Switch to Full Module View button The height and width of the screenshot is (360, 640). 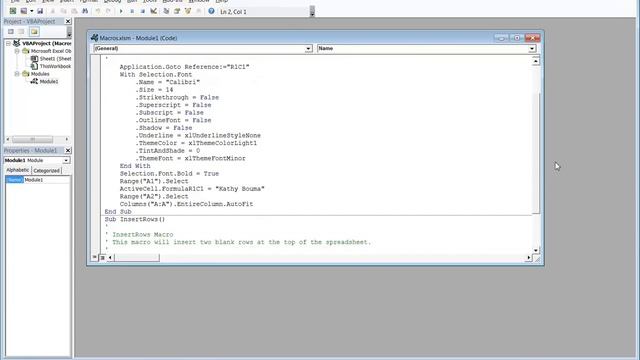click(102, 258)
